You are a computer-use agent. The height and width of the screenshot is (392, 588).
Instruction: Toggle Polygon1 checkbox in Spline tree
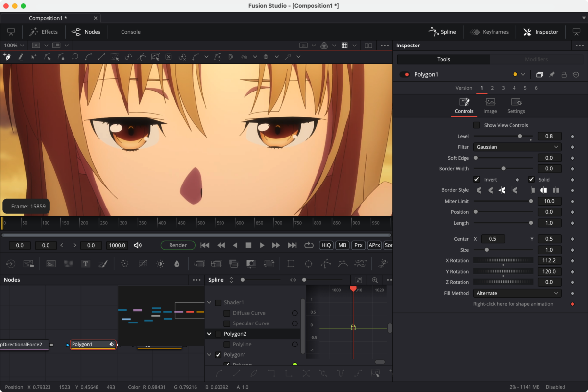[218, 355]
